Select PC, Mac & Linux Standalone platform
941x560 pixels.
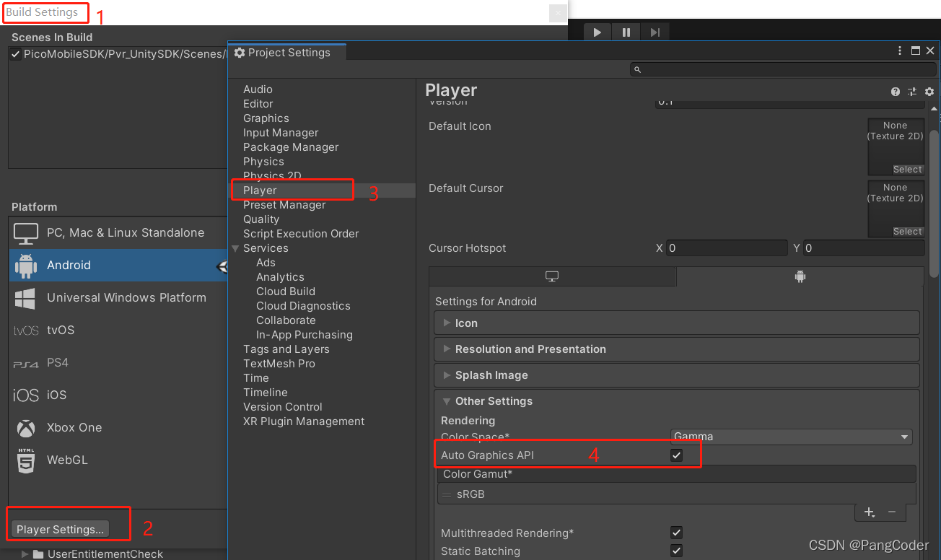coord(118,233)
